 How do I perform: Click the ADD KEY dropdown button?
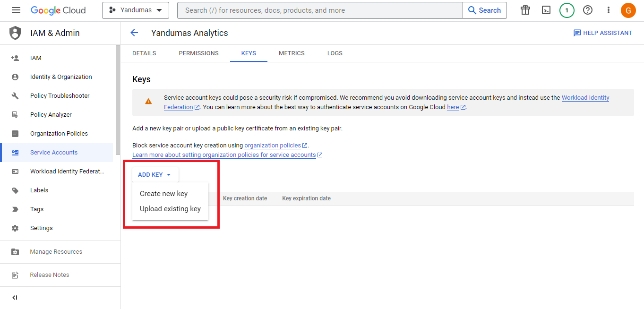click(155, 175)
